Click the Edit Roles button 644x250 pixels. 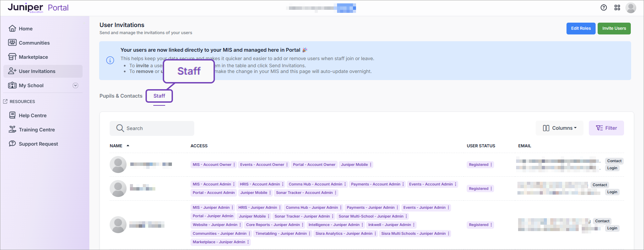pos(581,28)
